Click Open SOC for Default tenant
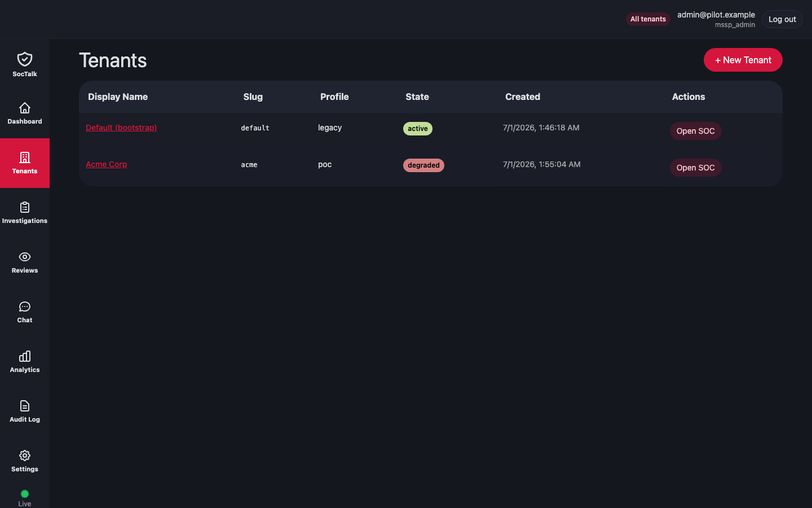 click(x=695, y=131)
